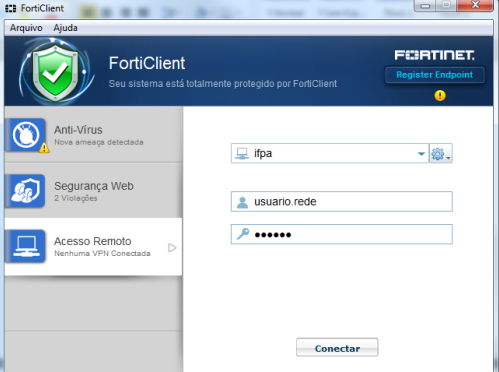Image resolution: width=499 pixels, height=372 pixels.
Task: Click the password input field
Action: click(342, 234)
